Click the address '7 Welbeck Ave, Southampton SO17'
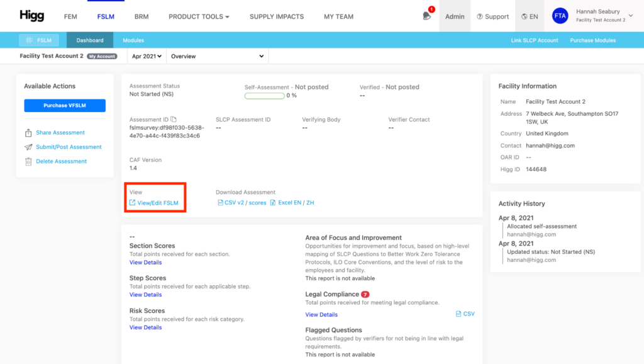Image resolution: width=644 pixels, height=364 pixels. pos(572,113)
